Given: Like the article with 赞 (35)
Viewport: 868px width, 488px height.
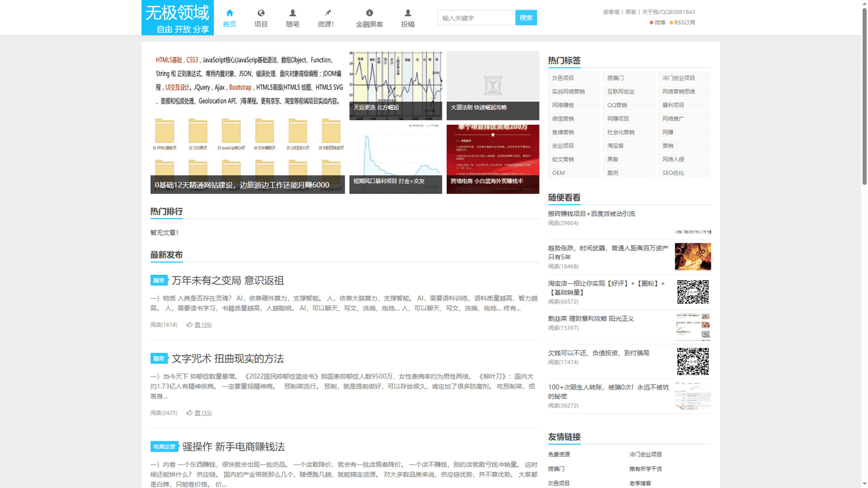Looking at the screenshot, I should [x=199, y=413].
